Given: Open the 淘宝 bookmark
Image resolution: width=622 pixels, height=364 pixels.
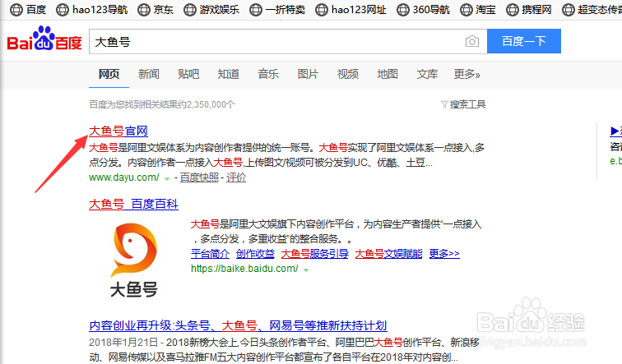Looking at the screenshot, I should (478, 10).
